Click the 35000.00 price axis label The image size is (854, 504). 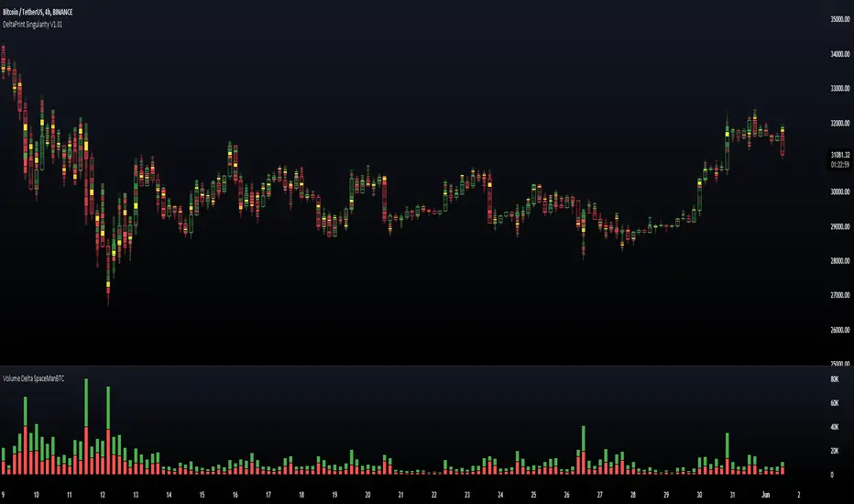pos(840,19)
